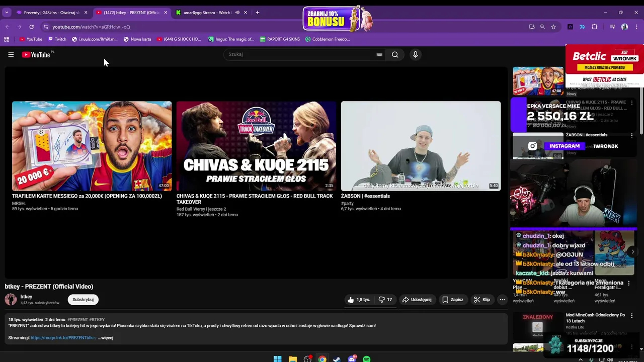644x362 pixels.
Task: Mute the amar8ygg Stream tab audio icon
Action: click(x=237, y=13)
